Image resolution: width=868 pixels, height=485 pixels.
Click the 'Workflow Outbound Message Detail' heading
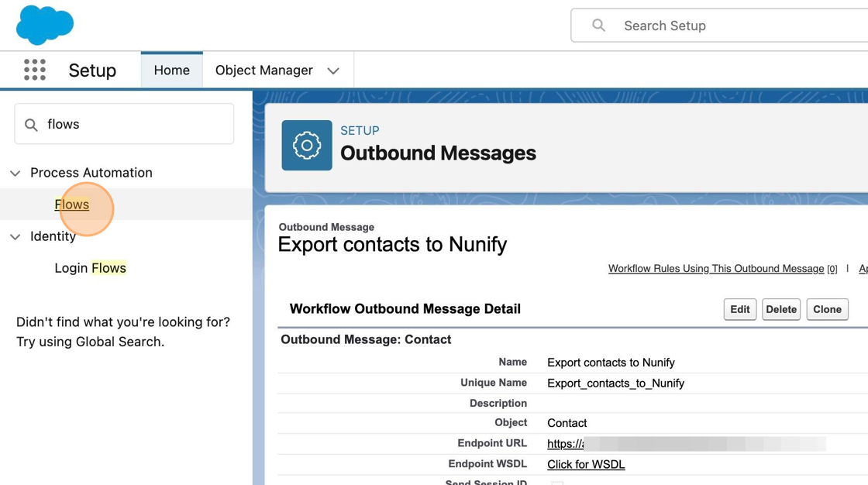[x=405, y=309]
